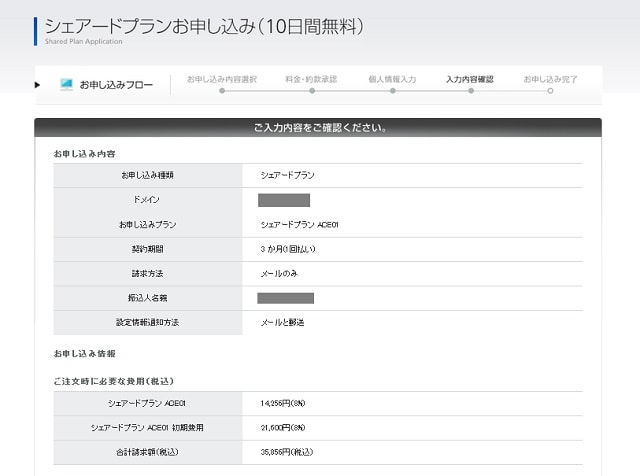
Task: Click the お申し込みフロー label
Action: click(x=116, y=86)
